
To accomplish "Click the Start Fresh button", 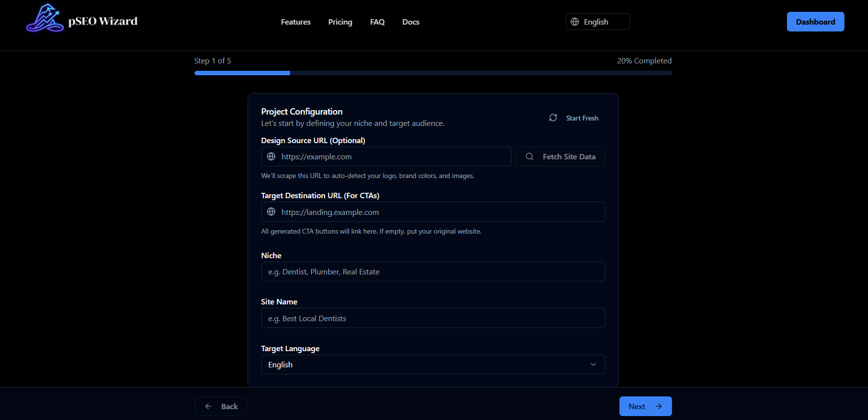I will [x=582, y=118].
